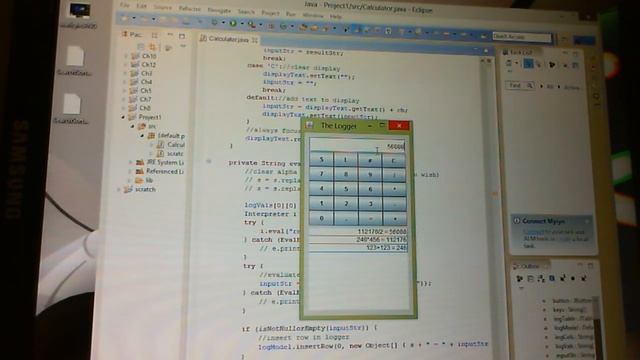Viewport: 640px width, 360px height.
Task: Click calculator button 6 in The Logger
Action: tap(370, 189)
